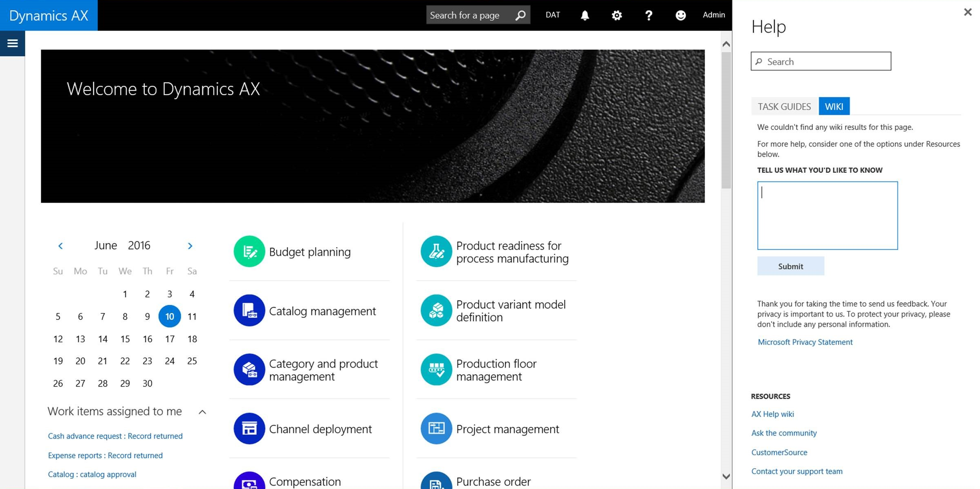Select the Wiki tab

click(834, 106)
